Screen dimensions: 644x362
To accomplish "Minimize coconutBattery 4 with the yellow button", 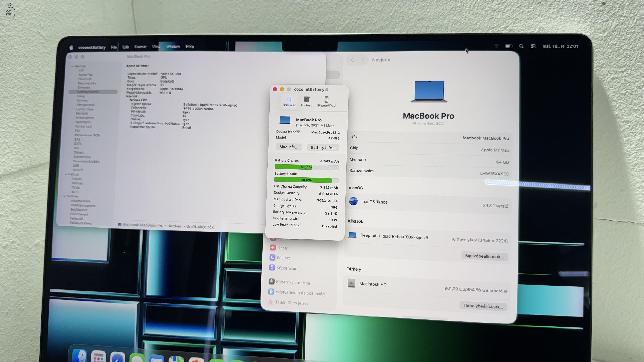I will pos(282,89).
